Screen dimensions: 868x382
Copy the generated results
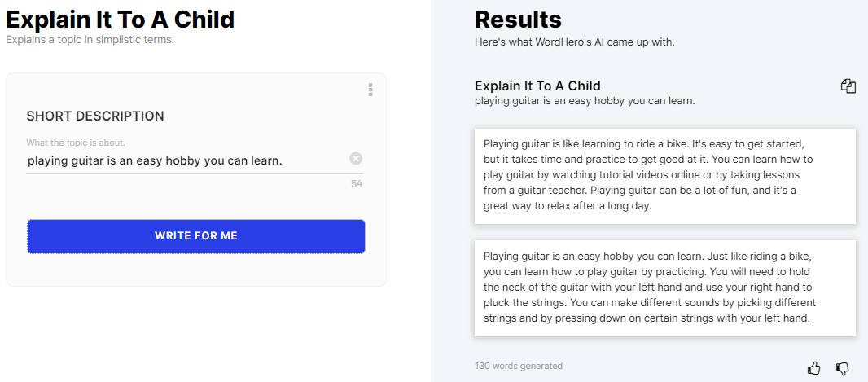click(848, 86)
